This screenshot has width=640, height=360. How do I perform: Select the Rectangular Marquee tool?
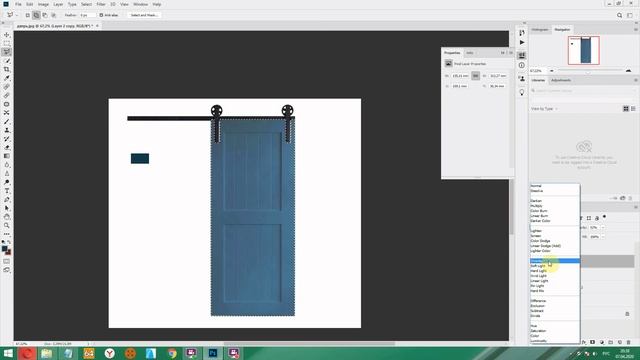pyautogui.click(x=7, y=43)
